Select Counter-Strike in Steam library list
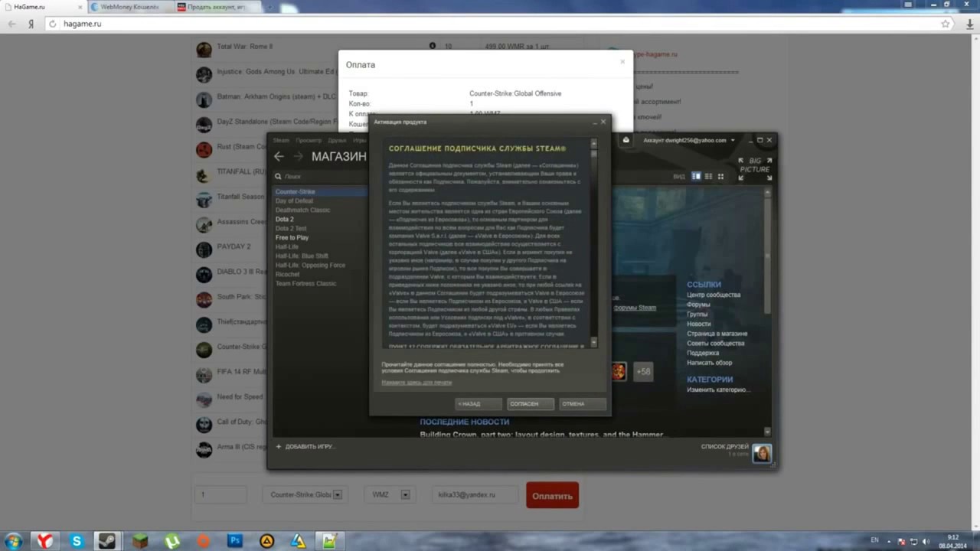980x551 pixels. [x=320, y=191]
